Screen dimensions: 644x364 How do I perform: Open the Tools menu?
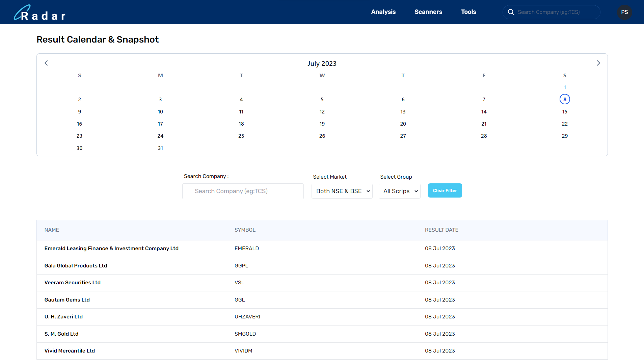468,12
